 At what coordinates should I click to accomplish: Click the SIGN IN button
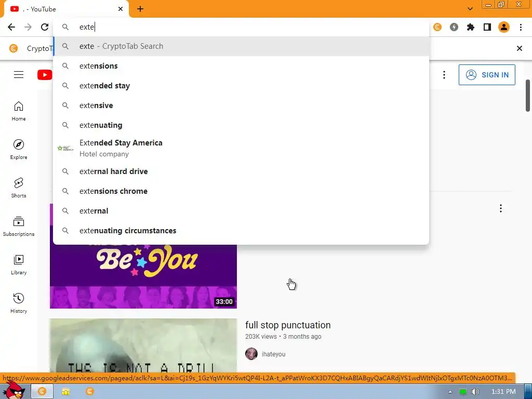[x=487, y=75]
